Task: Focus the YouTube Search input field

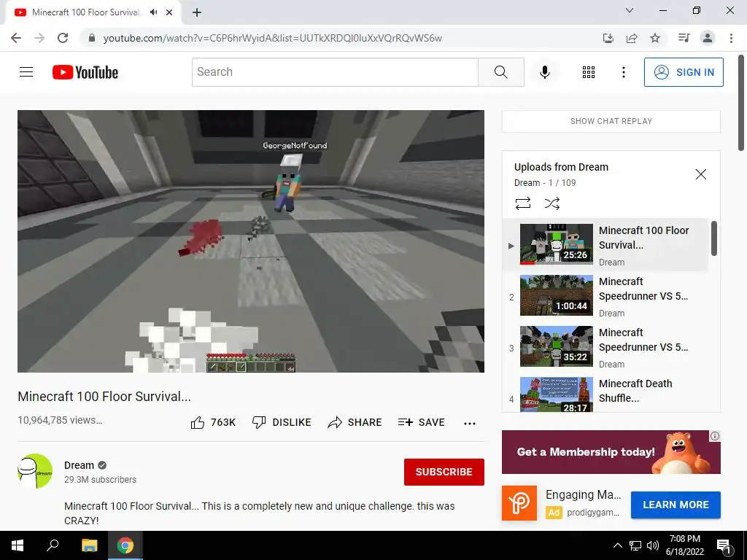Action: click(x=335, y=72)
